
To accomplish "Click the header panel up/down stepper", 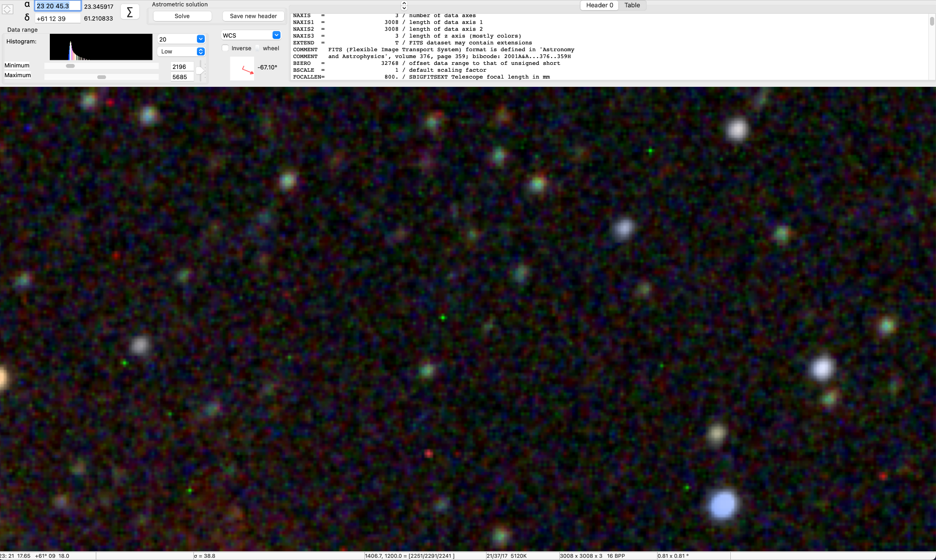I will (x=404, y=5).
